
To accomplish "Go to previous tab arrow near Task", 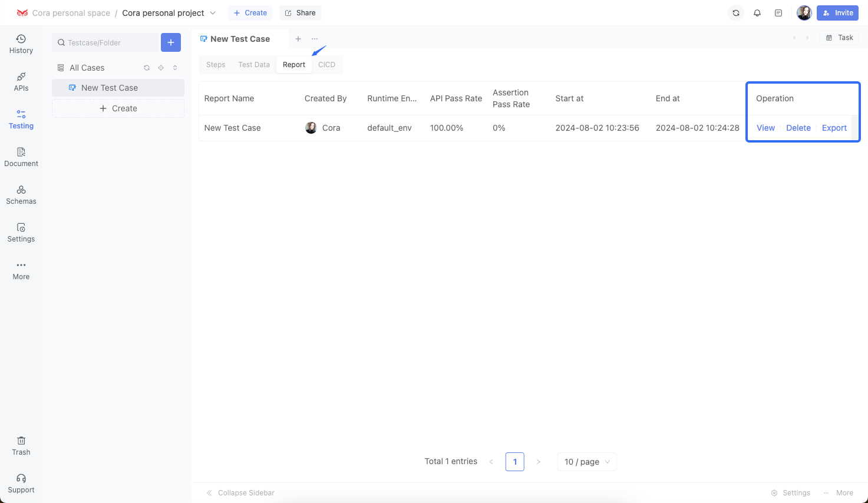I will coord(794,38).
